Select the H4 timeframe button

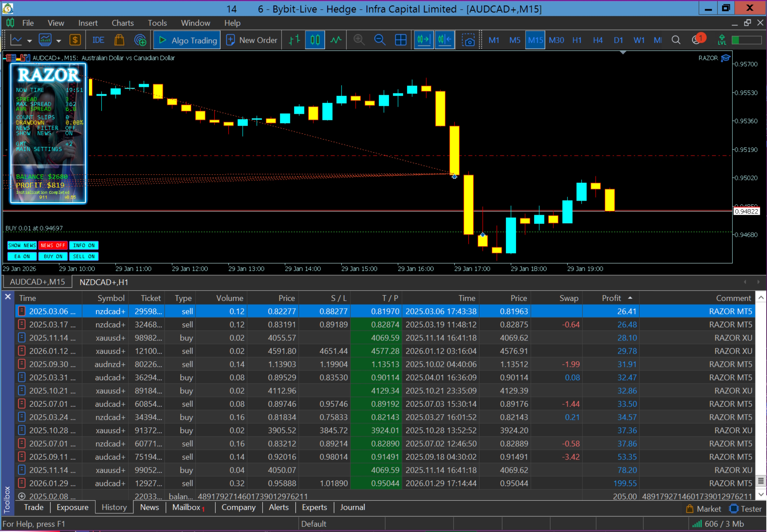coord(598,40)
